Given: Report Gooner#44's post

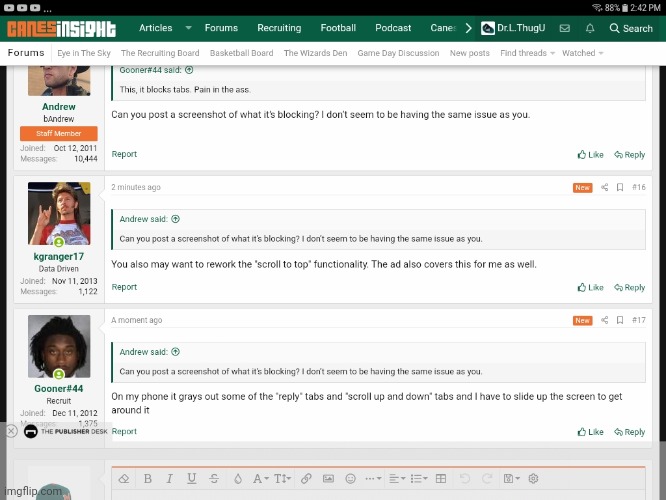Looking at the screenshot, I should pyautogui.click(x=124, y=432).
